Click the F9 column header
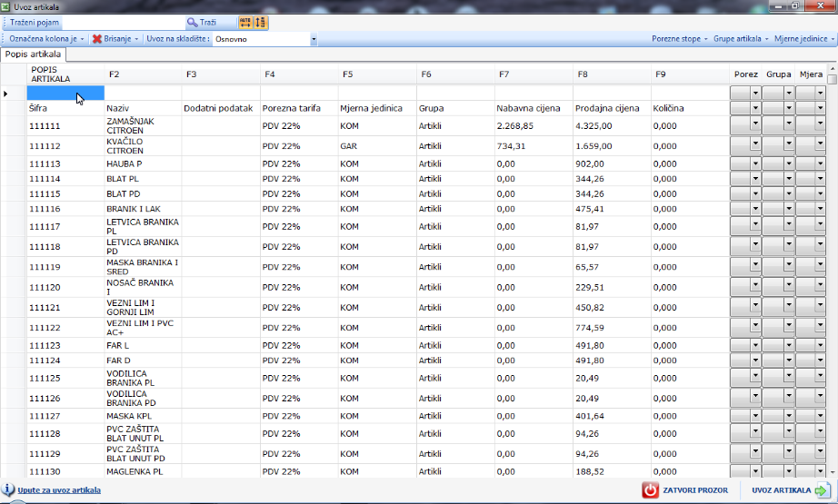Viewport: 838px width, 504px height. (x=690, y=74)
